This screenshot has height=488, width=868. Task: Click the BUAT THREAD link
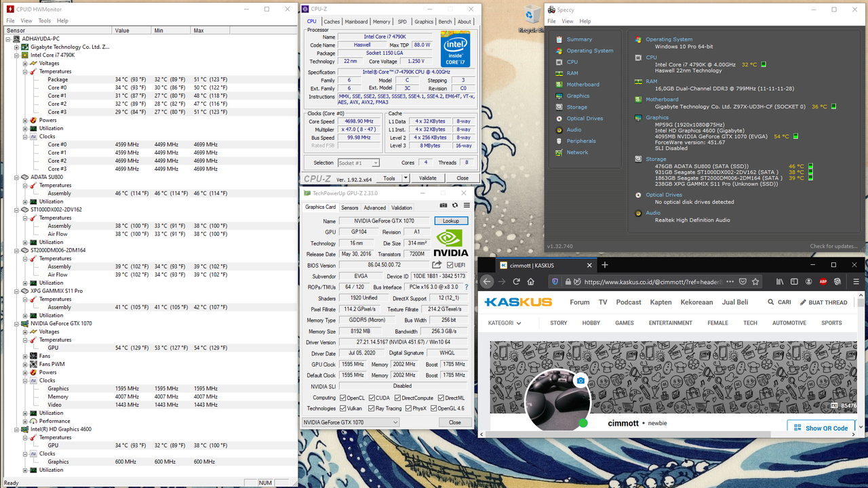coord(824,302)
